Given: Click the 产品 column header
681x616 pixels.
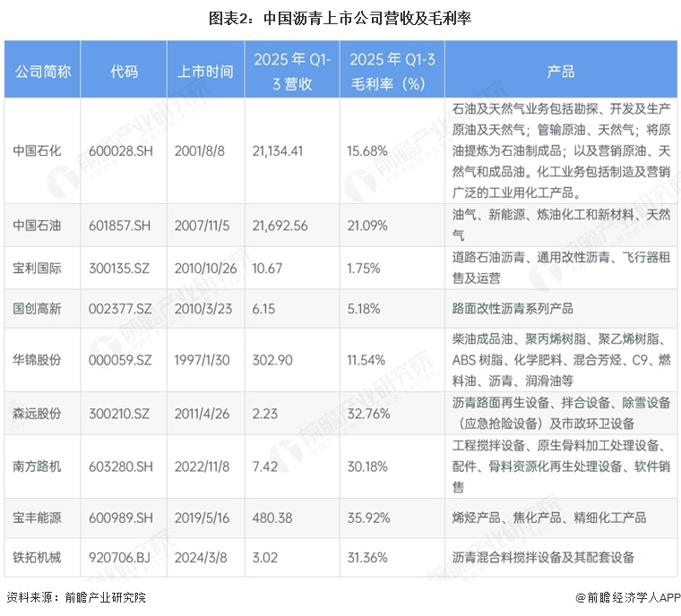Looking at the screenshot, I should 561,70.
